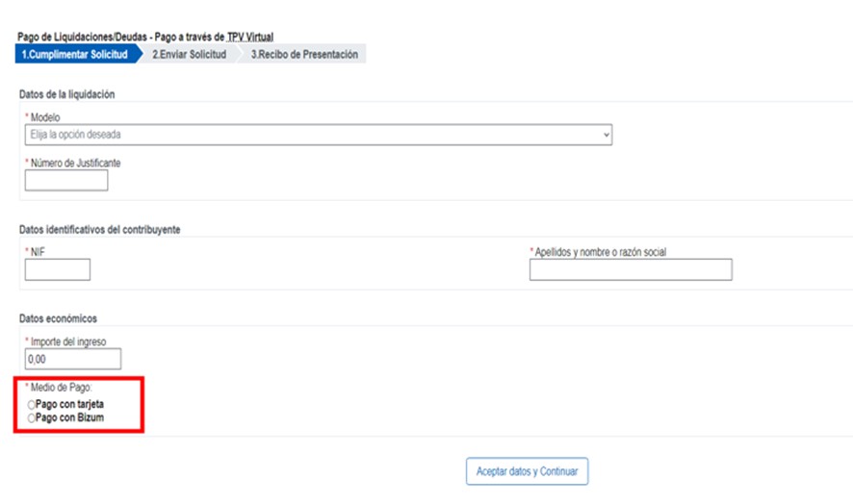
Task: Open the TPV Virtual underlined link
Action: pyautogui.click(x=250, y=37)
